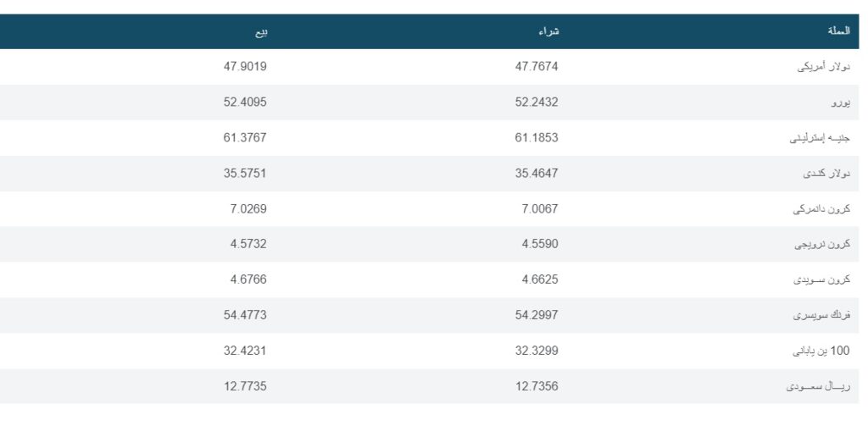Click the Danish krone buy rate 7.0067
This screenshot has width=868, height=426.
[541, 208]
